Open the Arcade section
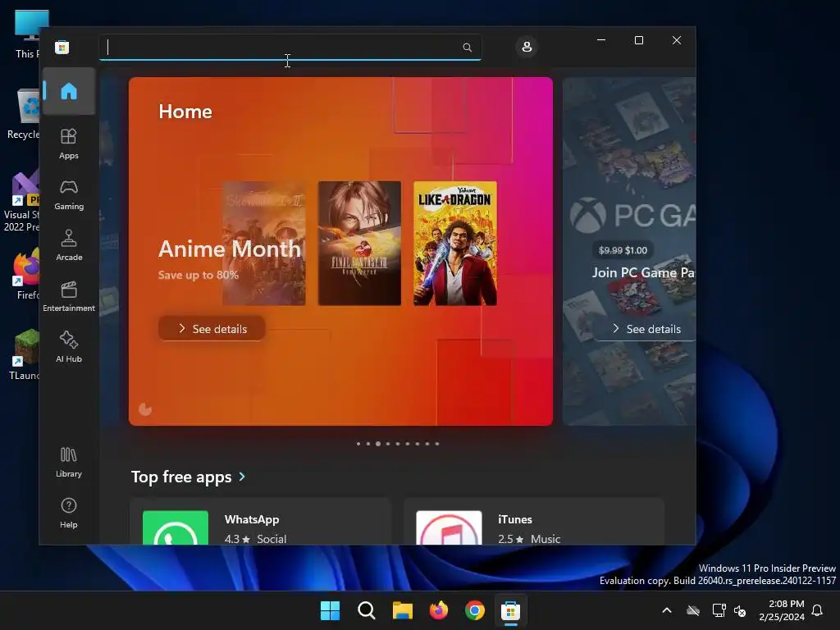This screenshot has height=630, width=840. click(x=69, y=245)
